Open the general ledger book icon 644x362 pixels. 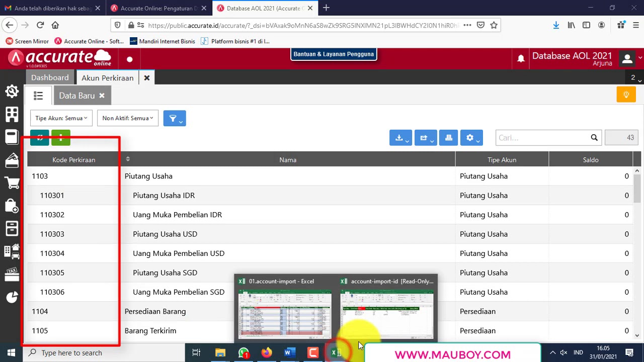coord(12,137)
